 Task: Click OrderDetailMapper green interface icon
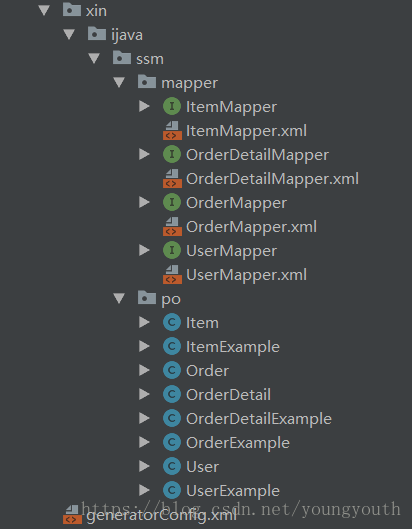(x=172, y=155)
